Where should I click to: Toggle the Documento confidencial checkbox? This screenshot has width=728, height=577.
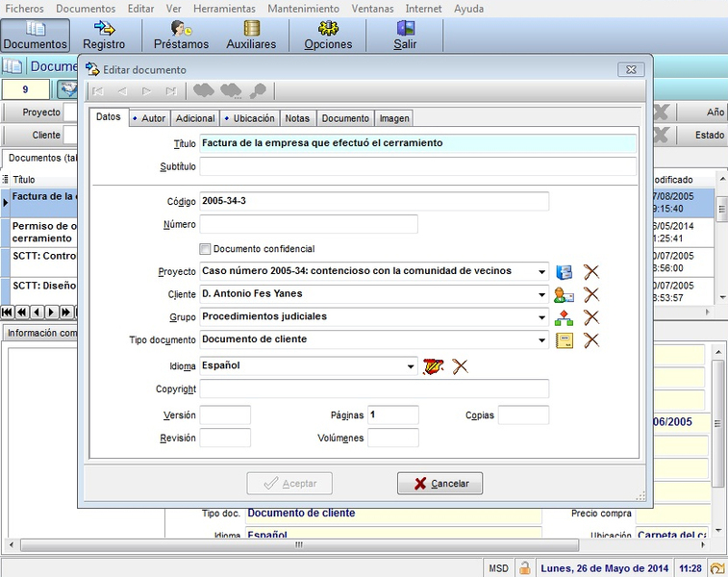[205, 249]
